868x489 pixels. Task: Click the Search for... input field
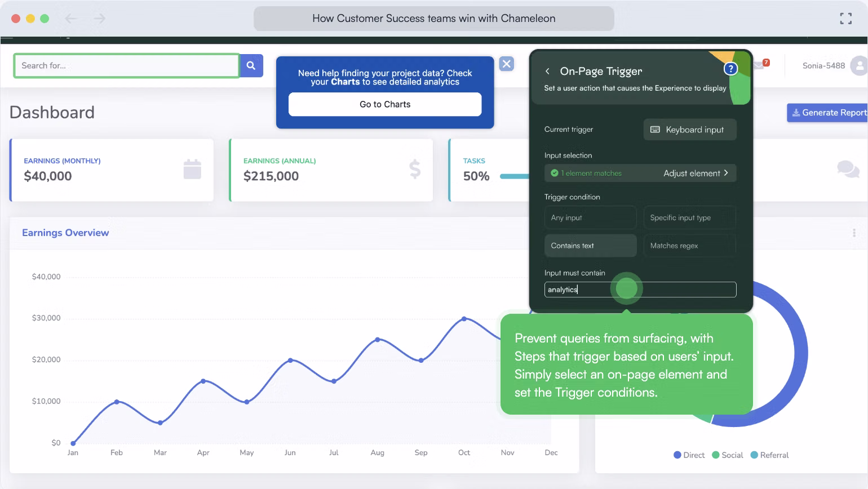tap(126, 66)
